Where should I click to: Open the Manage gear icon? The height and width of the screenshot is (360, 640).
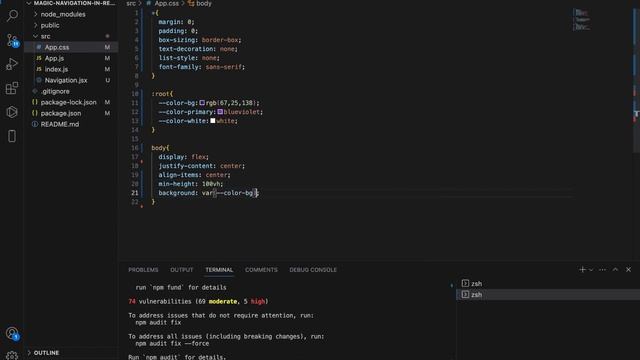pyautogui.click(x=12, y=355)
